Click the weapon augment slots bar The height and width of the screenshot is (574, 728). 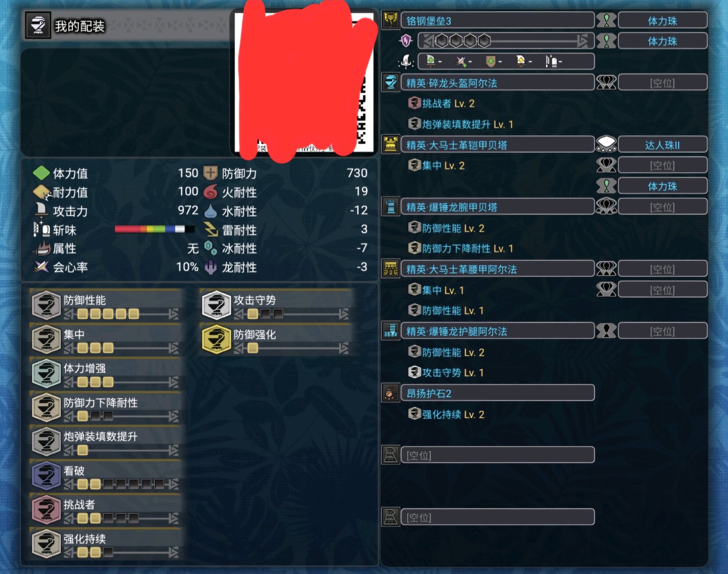[505, 41]
